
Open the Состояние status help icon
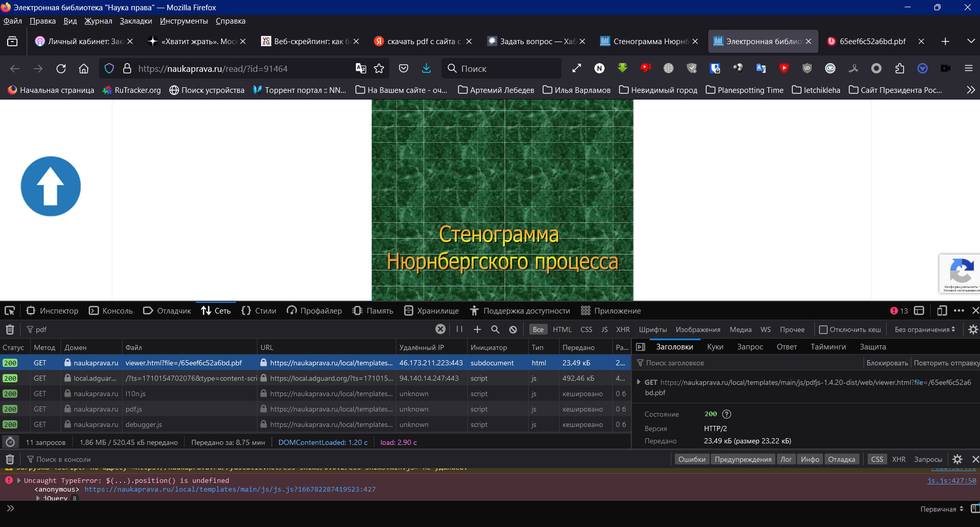tap(726, 414)
